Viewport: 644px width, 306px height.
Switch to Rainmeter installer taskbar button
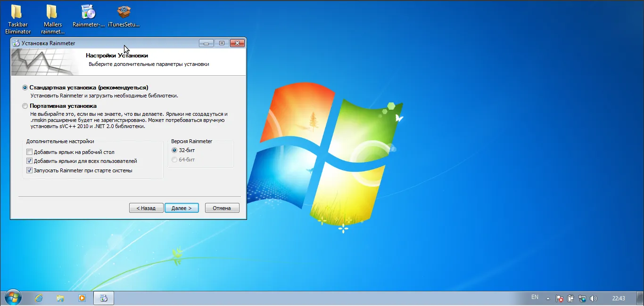click(104, 298)
